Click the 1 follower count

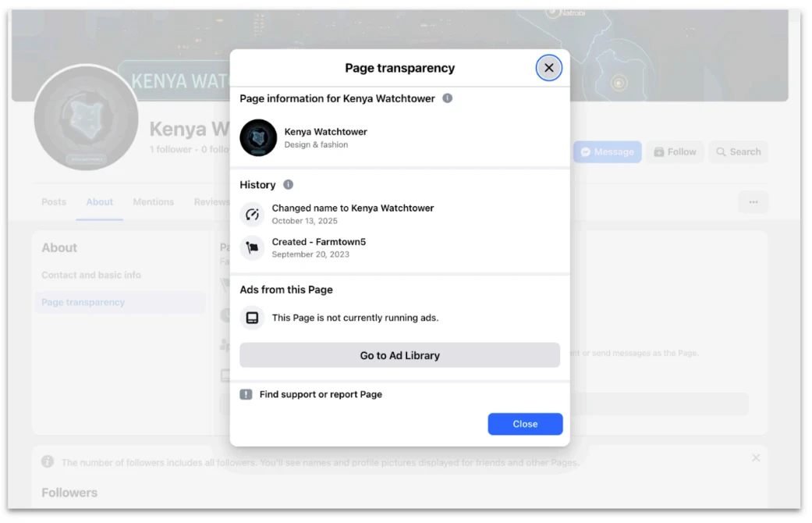[170, 149]
